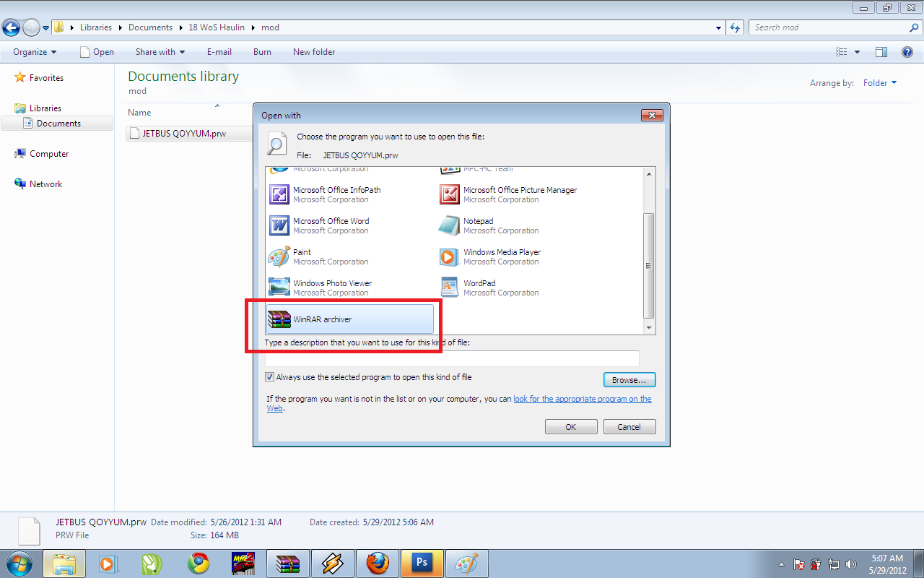Image resolution: width=924 pixels, height=578 pixels.
Task: Open the Organize dropdown menu
Action: tap(35, 52)
